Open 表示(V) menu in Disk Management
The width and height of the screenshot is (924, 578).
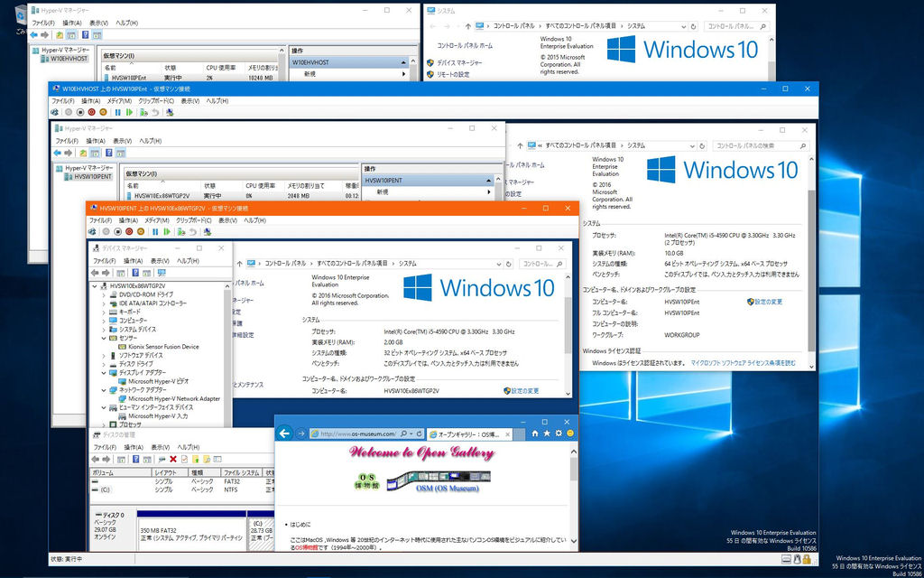(x=161, y=448)
